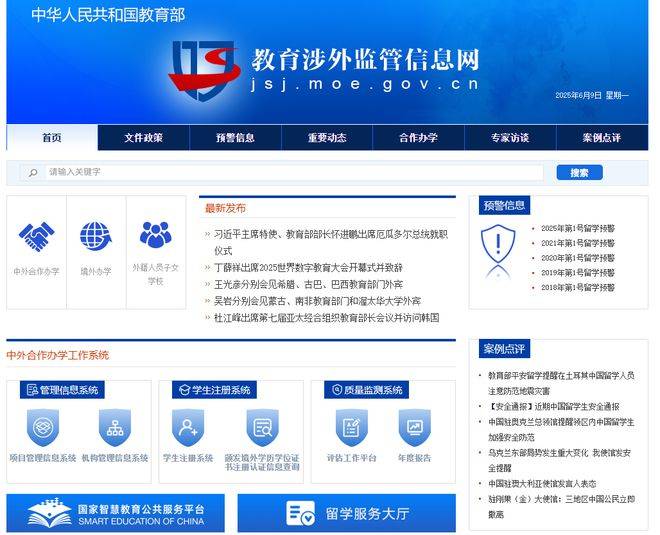Open 评估工作平台 shield icon

click(x=351, y=428)
